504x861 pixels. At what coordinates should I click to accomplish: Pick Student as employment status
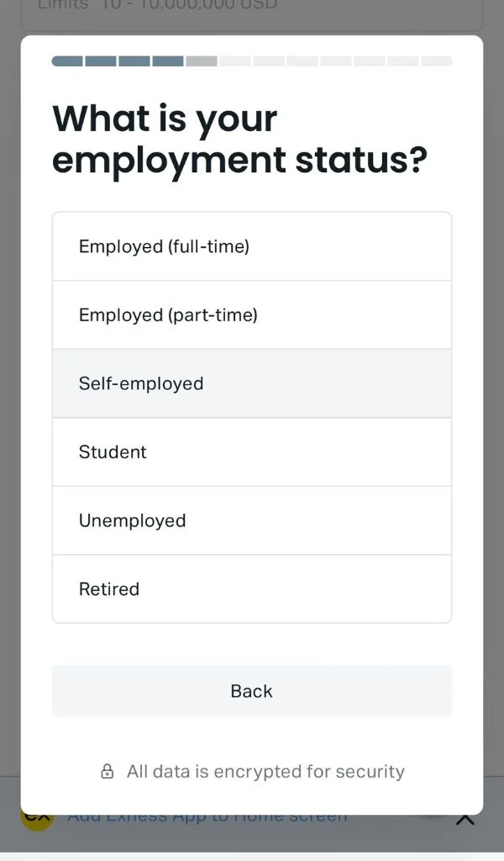pos(251,452)
